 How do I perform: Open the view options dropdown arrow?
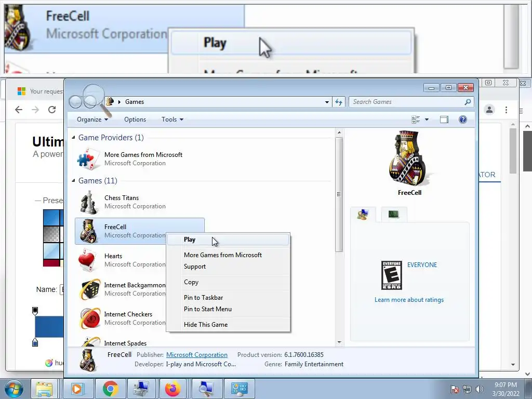(x=427, y=119)
